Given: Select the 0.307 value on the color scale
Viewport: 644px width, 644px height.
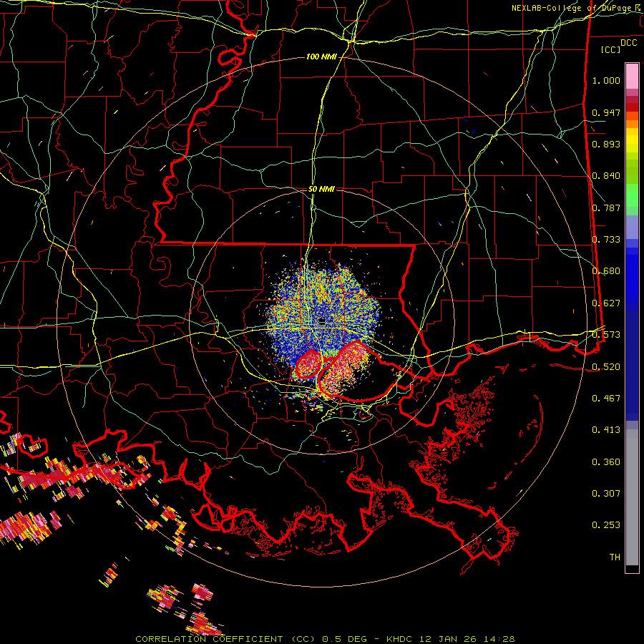Looking at the screenshot, I should point(606,494).
